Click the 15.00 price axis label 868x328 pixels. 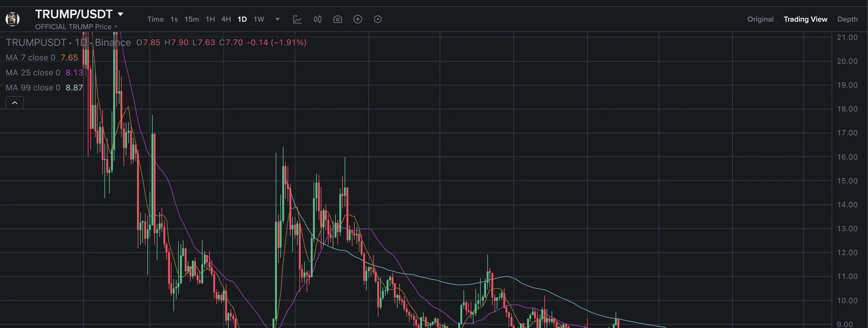click(x=847, y=181)
